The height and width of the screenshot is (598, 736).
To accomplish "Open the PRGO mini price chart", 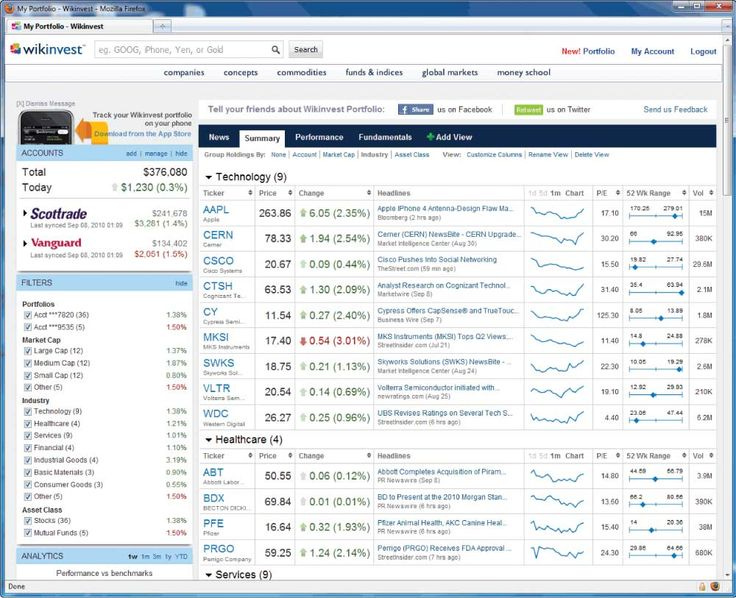I will (x=557, y=552).
